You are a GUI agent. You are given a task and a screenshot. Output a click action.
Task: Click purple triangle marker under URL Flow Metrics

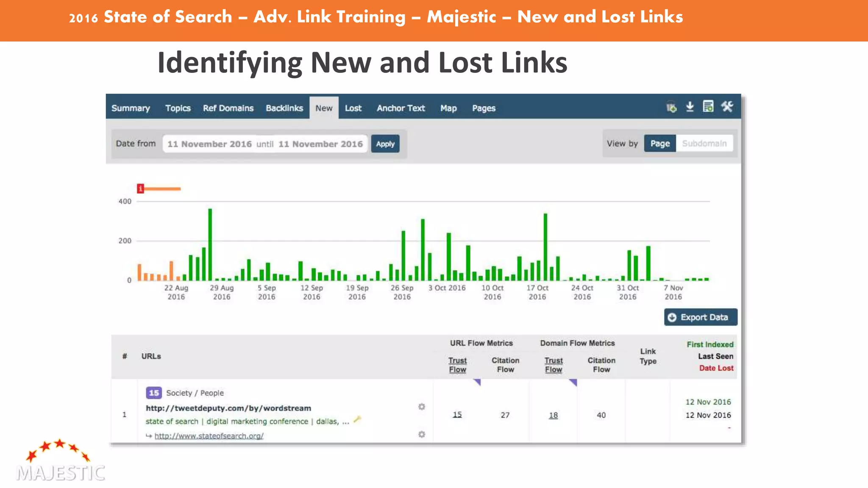point(477,382)
